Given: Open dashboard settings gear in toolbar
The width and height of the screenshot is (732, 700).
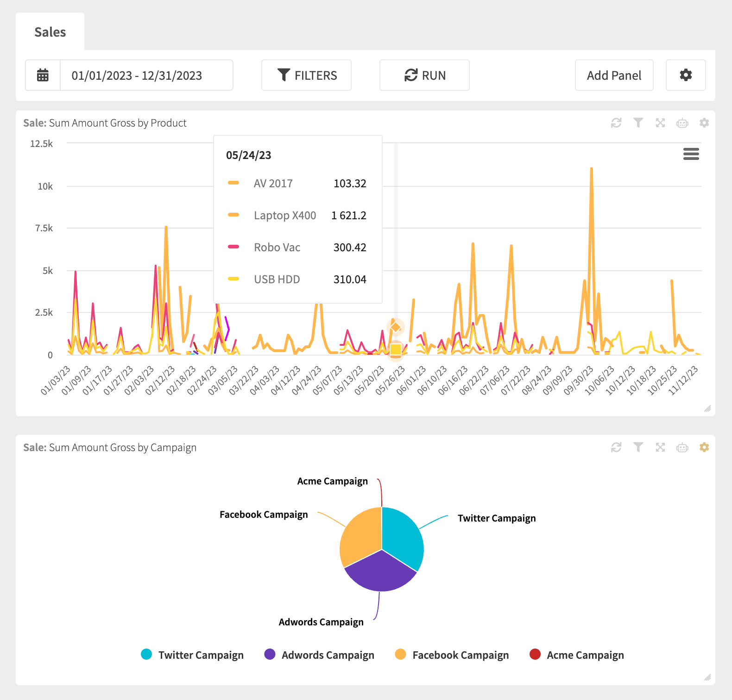Looking at the screenshot, I should click(686, 75).
